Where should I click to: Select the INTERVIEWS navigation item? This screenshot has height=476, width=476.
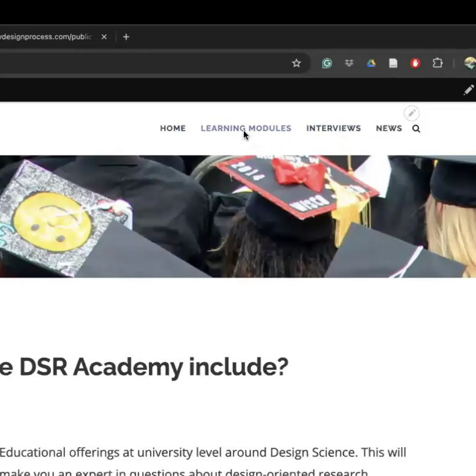334,129
